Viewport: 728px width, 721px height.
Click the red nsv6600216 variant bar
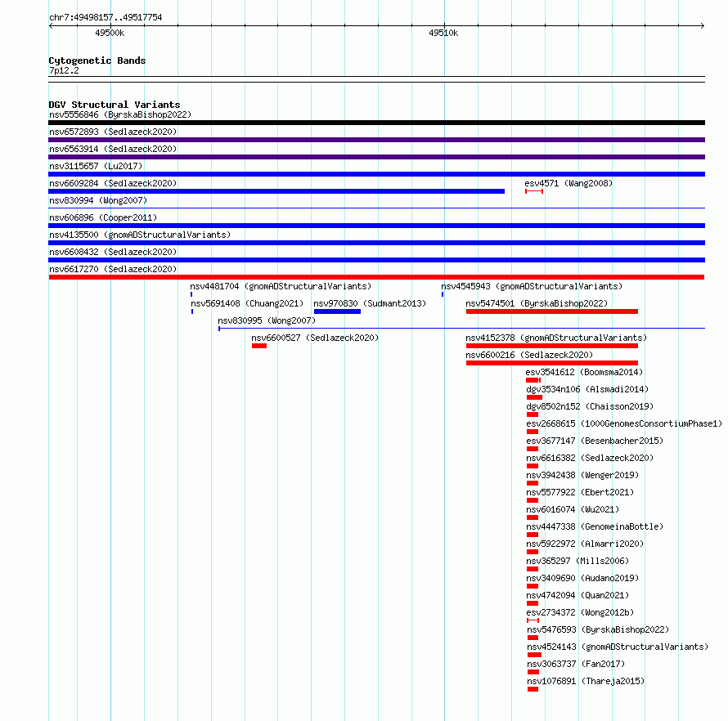[552, 363]
